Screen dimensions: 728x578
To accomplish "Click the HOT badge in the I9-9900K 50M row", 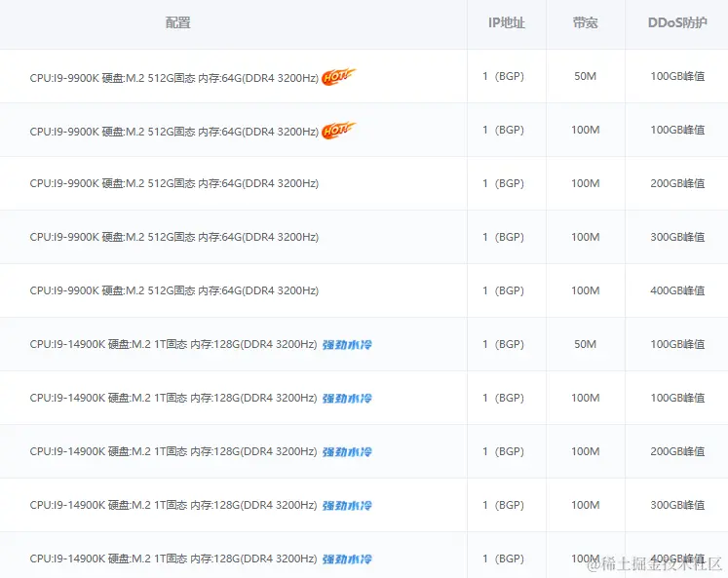I will pyautogui.click(x=338, y=77).
